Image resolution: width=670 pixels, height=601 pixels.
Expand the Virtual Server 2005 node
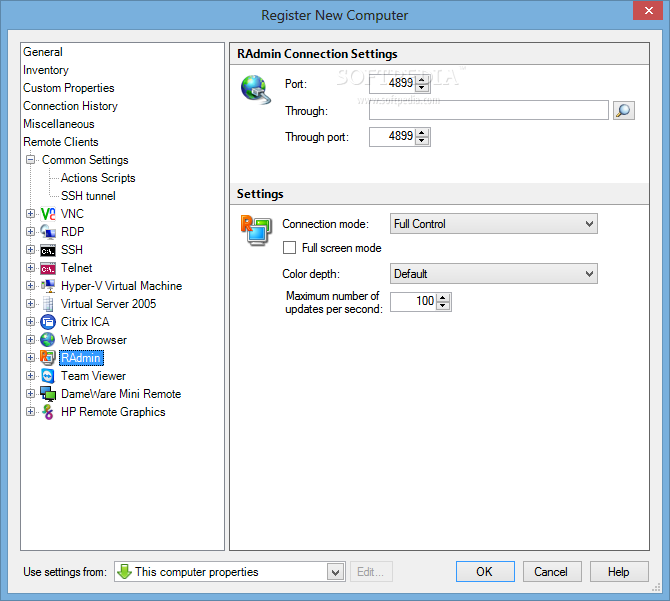click(30, 304)
